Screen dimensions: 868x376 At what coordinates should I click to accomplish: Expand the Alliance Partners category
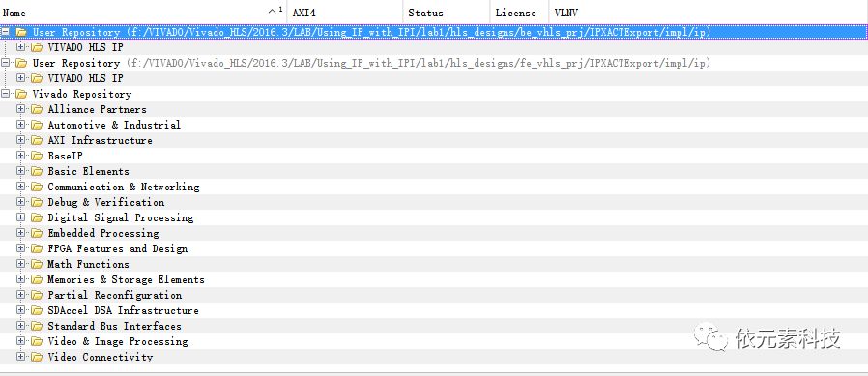[x=21, y=109]
